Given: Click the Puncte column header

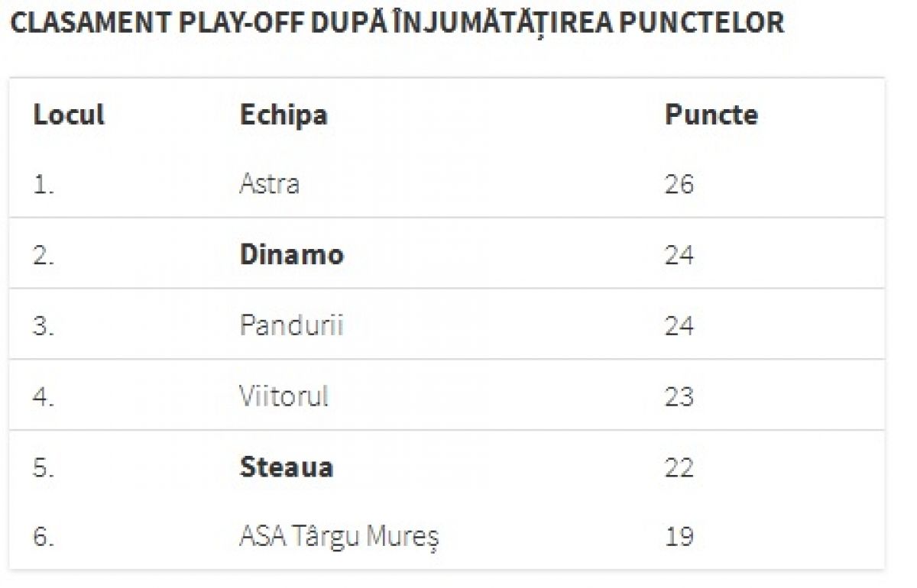Looking at the screenshot, I should (711, 115).
